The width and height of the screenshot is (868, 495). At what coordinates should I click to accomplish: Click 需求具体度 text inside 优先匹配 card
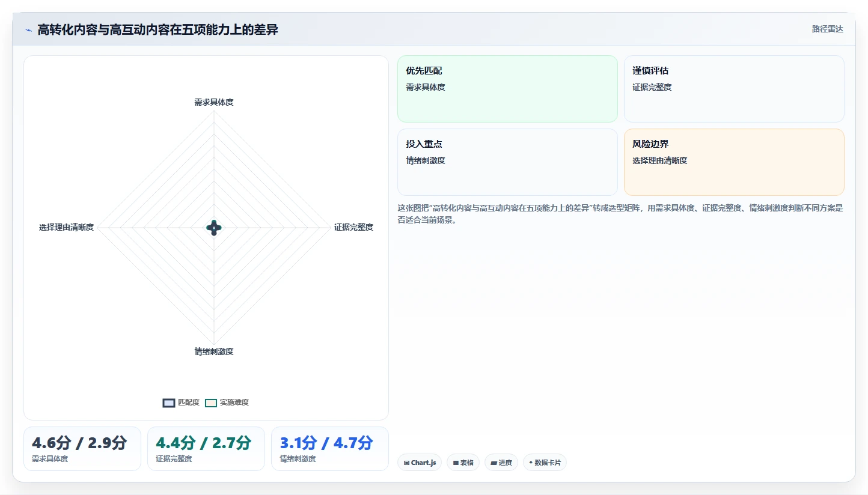tap(426, 87)
